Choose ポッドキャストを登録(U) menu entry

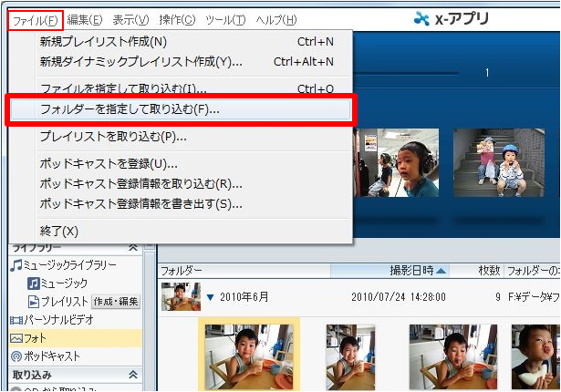[109, 163]
